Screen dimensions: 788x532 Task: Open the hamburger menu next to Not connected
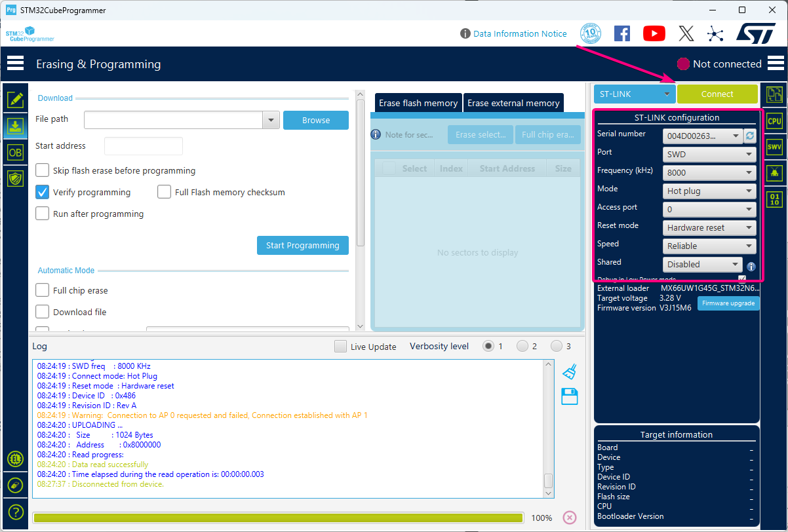(776, 63)
